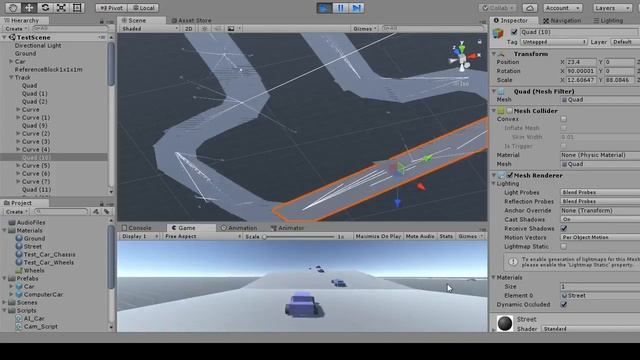The image size is (640, 360).
Task: Switch to the Console tab
Action: tap(137, 228)
